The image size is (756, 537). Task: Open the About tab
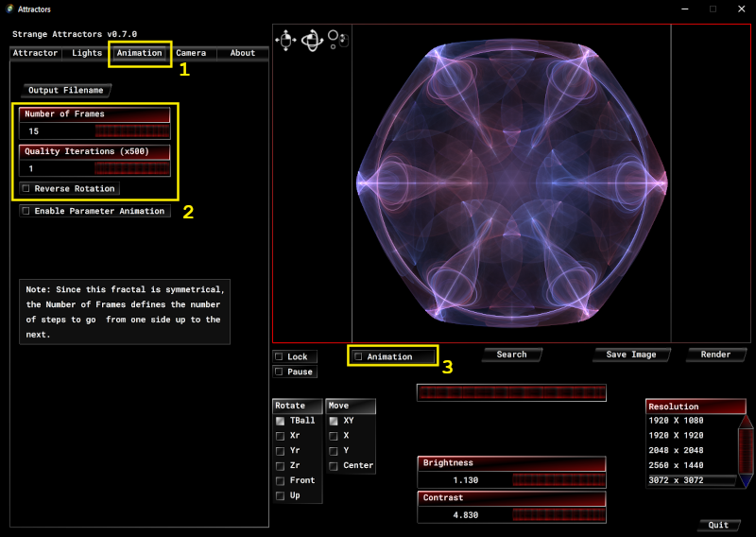tap(243, 53)
